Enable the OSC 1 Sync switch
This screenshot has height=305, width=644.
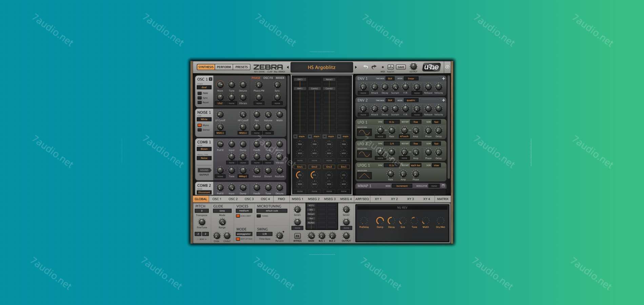pos(200,98)
